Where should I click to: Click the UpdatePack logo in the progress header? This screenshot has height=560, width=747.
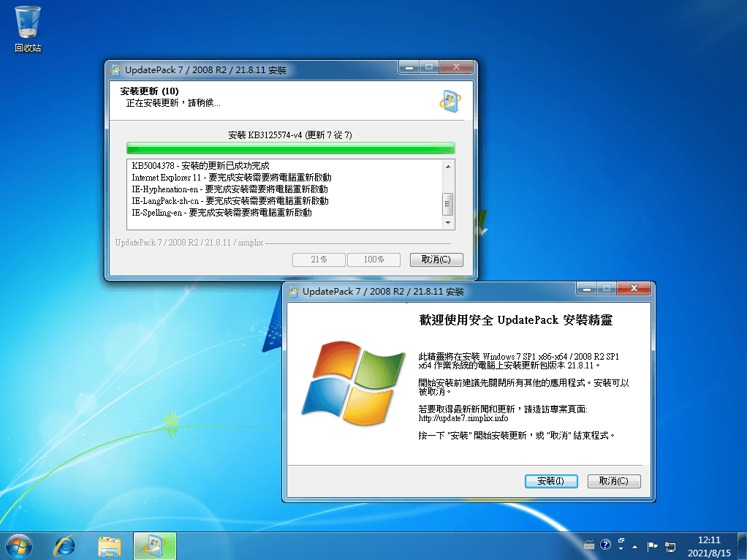450,101
